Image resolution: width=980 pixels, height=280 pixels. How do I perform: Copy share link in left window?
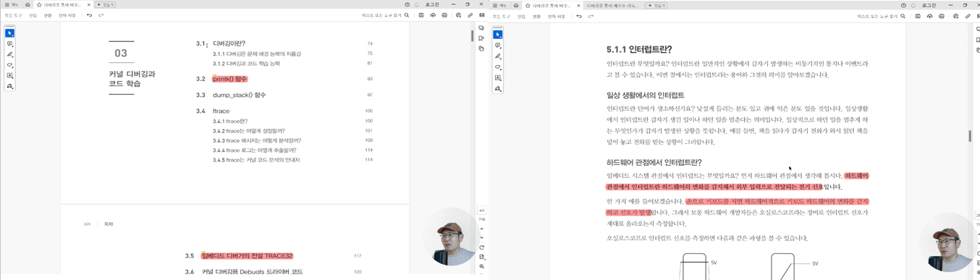[x=470, y=15]
